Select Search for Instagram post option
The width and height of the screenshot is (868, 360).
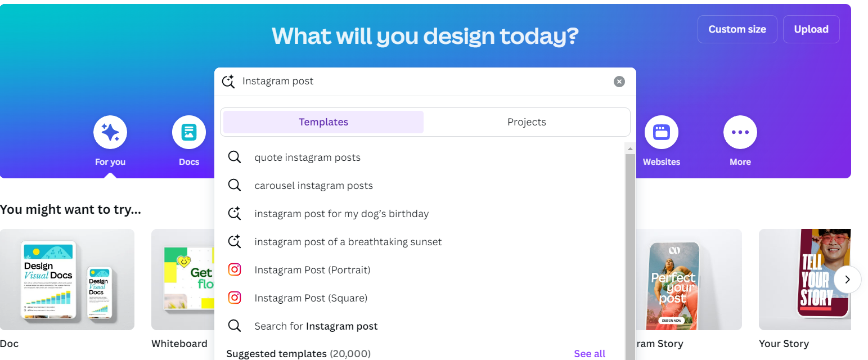316,326
